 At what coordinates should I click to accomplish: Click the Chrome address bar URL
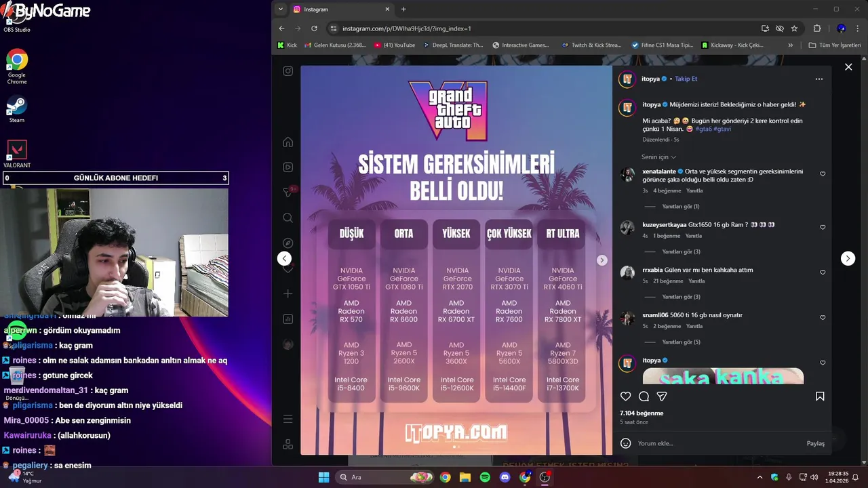tap(407, 28)
